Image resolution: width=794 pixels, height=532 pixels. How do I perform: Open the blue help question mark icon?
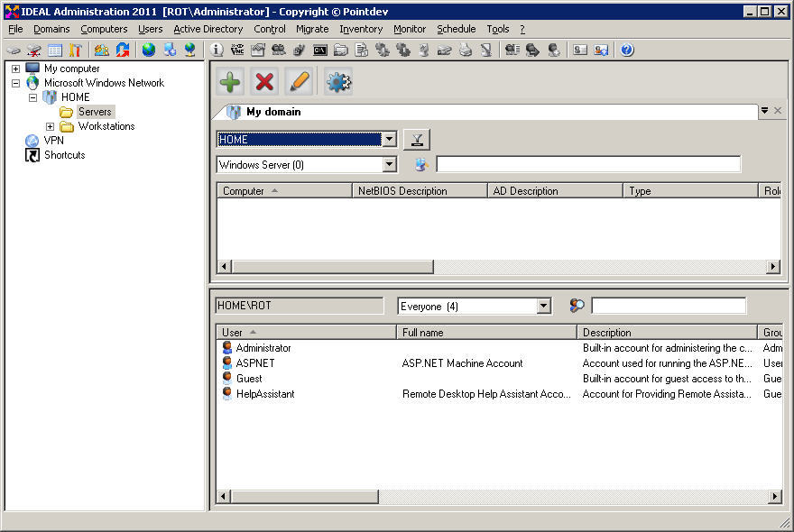point(627,50)
